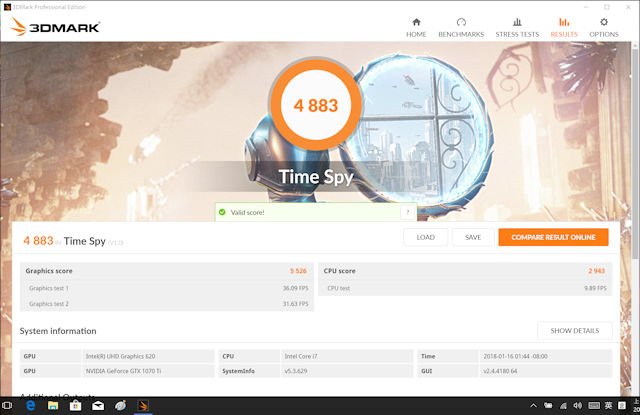Click the Time Spy banner title
Image resolution: width=640 pixels, height=415 pixels.
(x=316, y=177)
